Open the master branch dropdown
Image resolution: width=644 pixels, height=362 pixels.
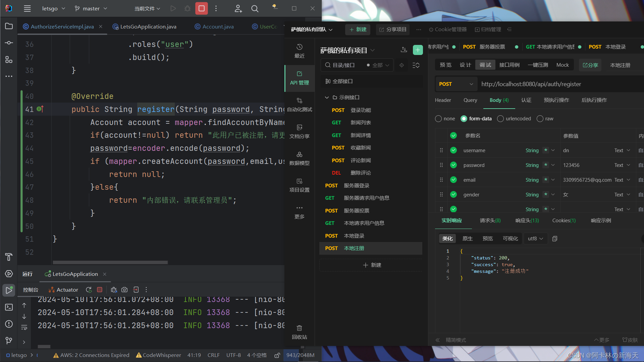tap(91, 9)
